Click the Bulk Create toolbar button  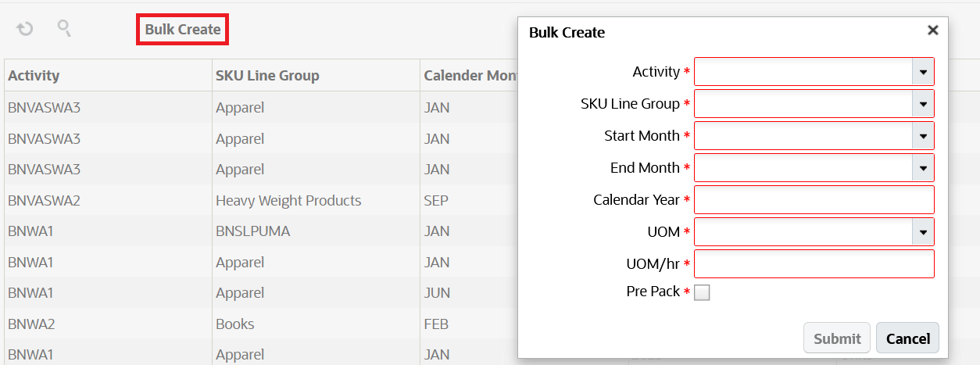tap(183, 30)
